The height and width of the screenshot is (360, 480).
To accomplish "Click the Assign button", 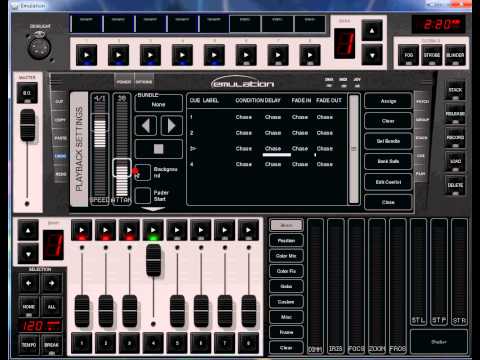I will pos(388,101).
